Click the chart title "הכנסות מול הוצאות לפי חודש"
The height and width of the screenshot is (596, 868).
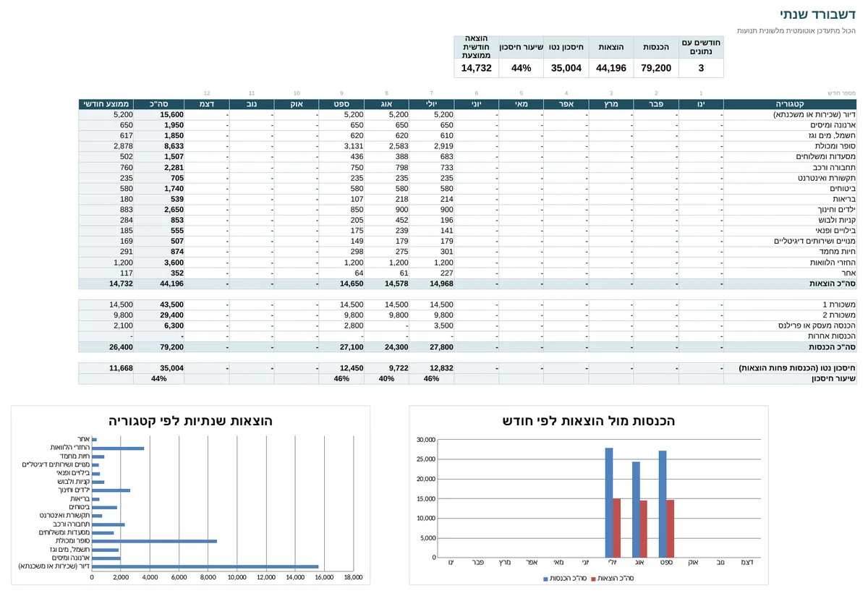590,421
